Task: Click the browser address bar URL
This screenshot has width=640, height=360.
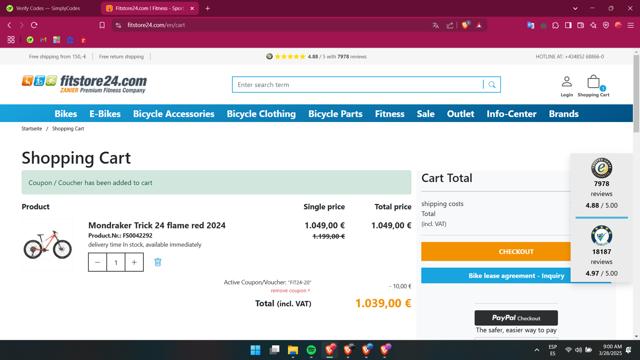Action: coord(156,25)
